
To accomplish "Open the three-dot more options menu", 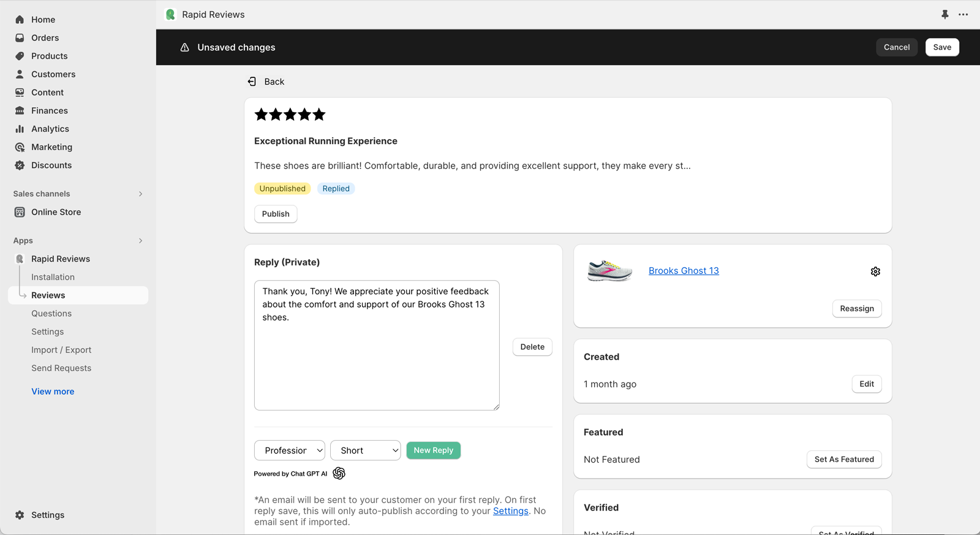I will [963, 15].
